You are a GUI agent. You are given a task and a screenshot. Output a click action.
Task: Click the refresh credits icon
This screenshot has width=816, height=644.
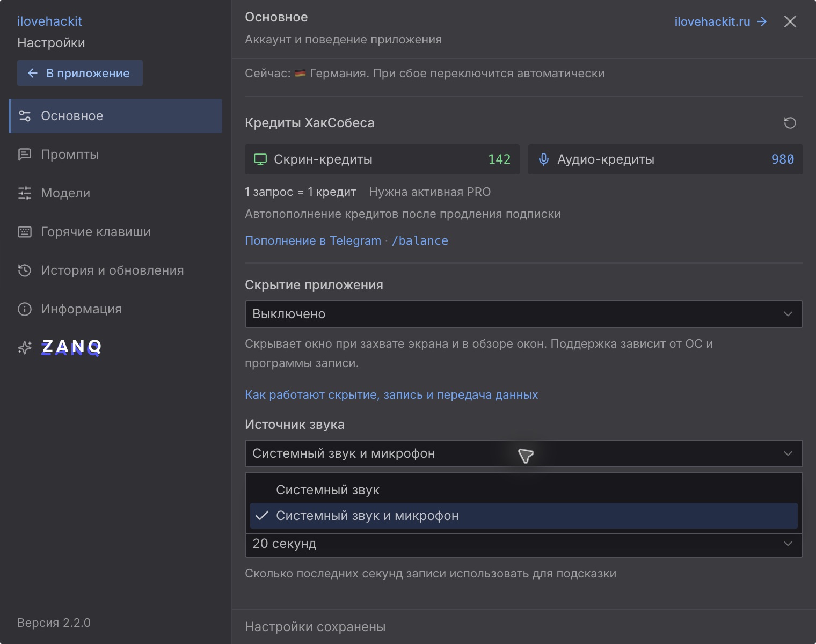pyautogui.click(x=790, y=123)
